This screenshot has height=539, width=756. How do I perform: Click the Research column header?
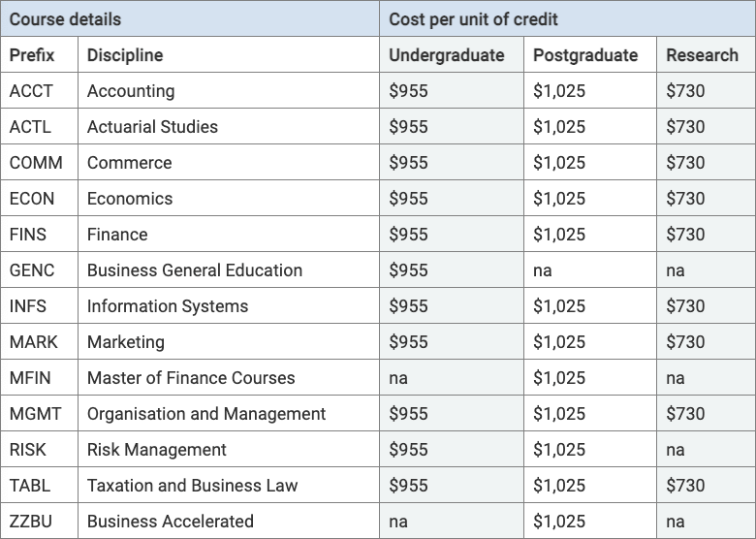[702, 55]
